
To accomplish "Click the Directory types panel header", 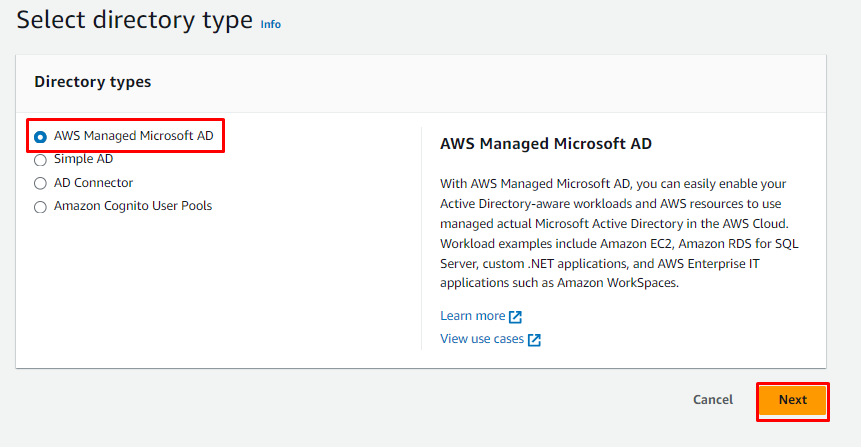I will click(x=93, y=82).
